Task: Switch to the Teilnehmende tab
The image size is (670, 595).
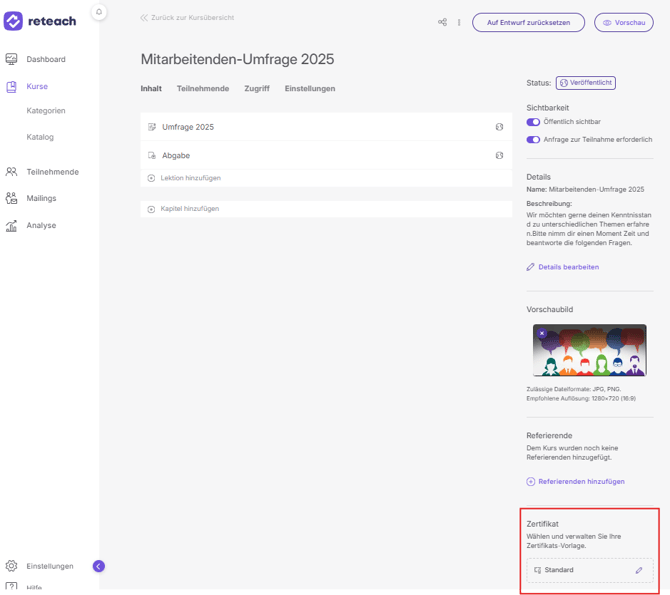Action: click(x=203, y=88)
